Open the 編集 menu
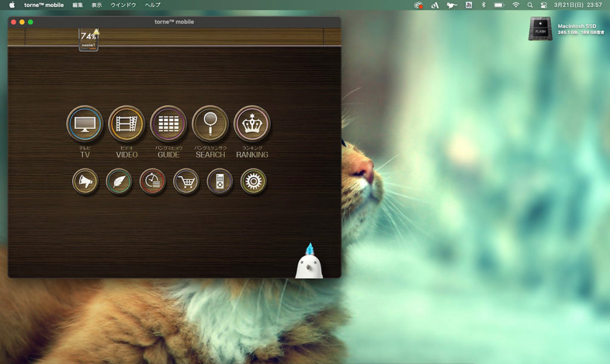This screenshot has height=364, width=610. click(x=77, y=5)
